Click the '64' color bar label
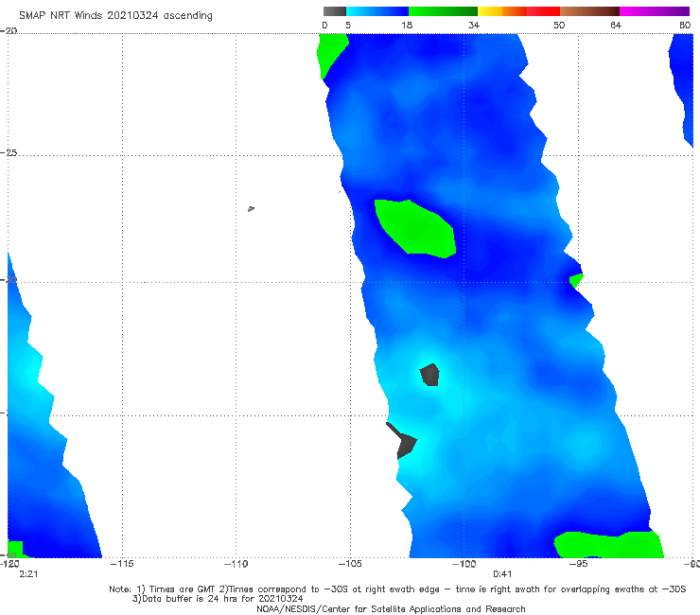This screenshot has width=700, height=615. [x=616, y=26]
